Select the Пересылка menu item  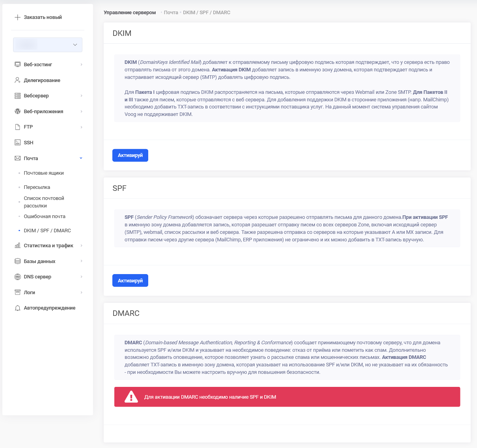pyautogui.click(x=37, y=187)
